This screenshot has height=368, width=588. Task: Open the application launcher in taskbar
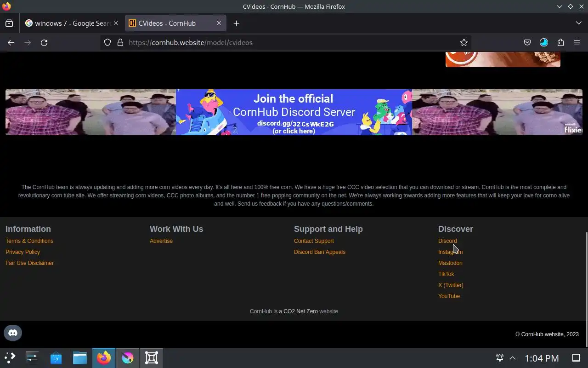coord(10,357)
